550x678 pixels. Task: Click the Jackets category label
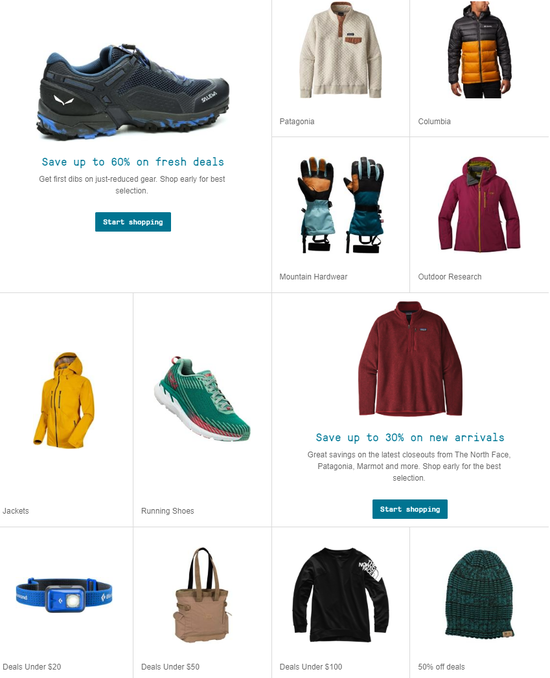[16, 511]
